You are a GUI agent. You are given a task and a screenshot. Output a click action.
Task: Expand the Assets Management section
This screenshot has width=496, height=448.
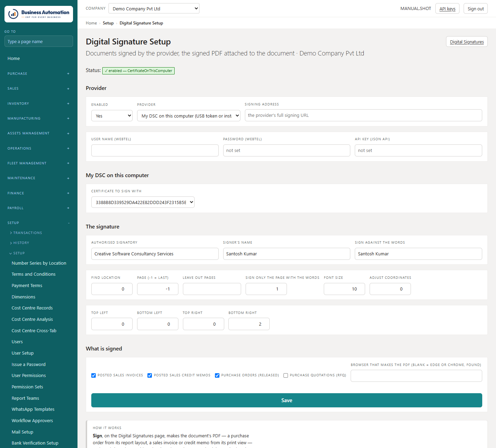(39, 133)
